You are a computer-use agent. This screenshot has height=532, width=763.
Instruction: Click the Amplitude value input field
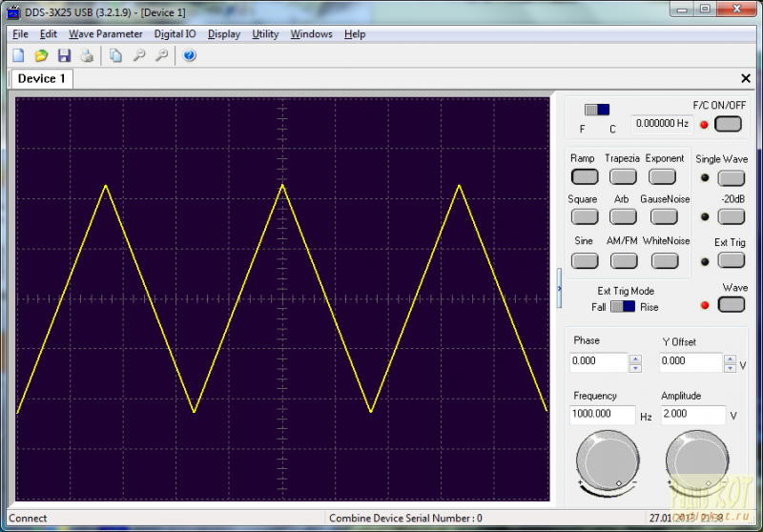(x=692, y=416)
